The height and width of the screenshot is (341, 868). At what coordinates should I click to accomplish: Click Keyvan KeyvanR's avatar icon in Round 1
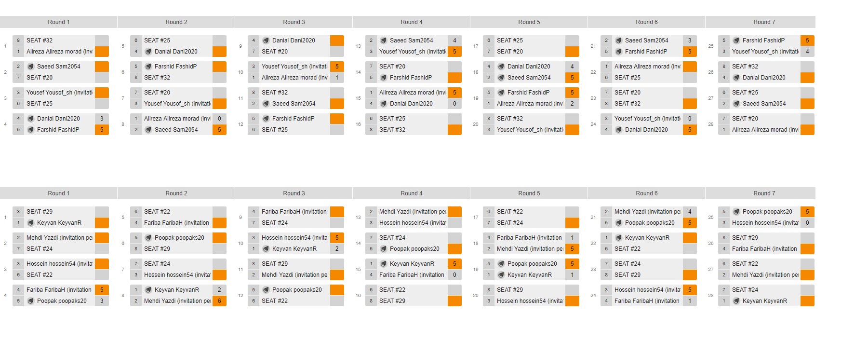pyautogui.click(x=31, y=223)
